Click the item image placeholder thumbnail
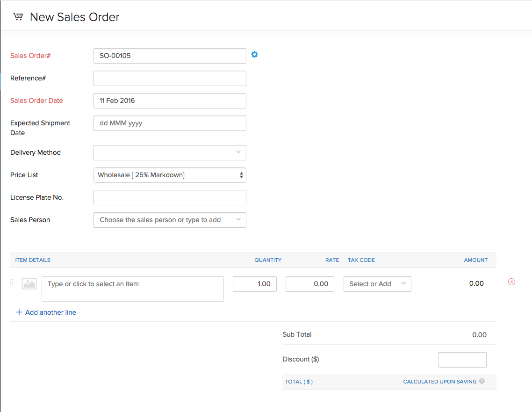The image size is (532, 412). (29, 283)
